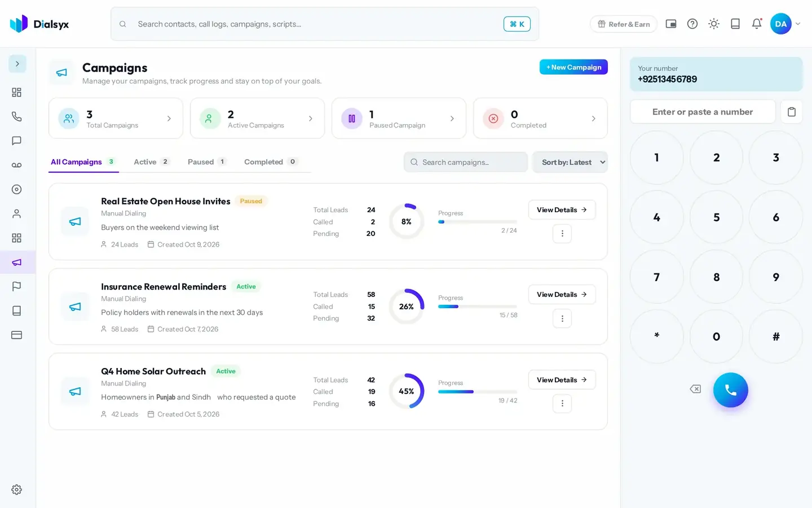Image resolution: width=812 pixels, height=508 pixels.
Task: Open the messages chat icon in sidebar
Action: pyautogui.click(x=17, y=141)
